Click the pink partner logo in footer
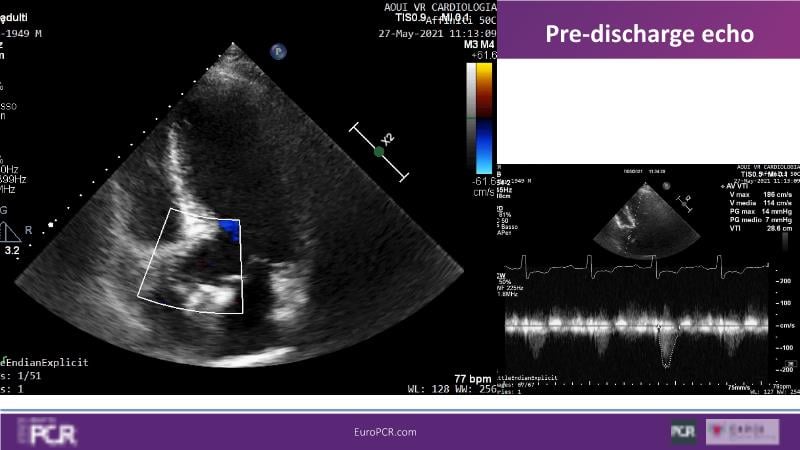 tap(742, 431)
